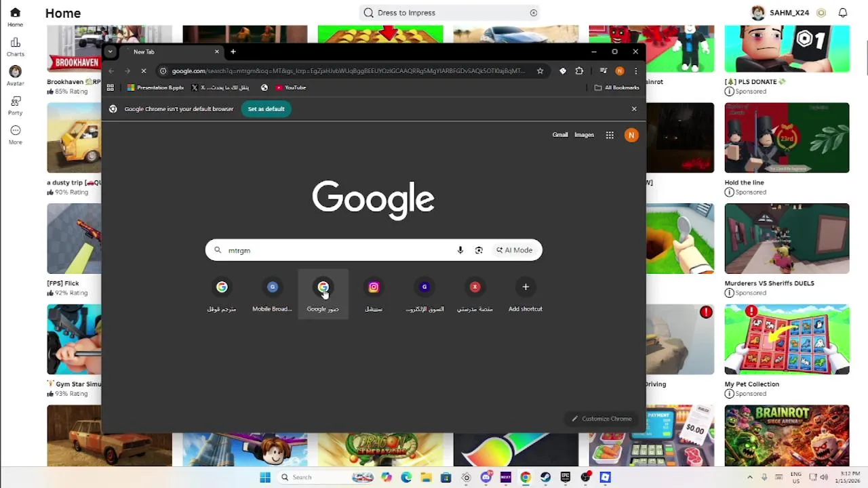Set Chrome as default browser

pyautogui.click(x=266, y=109)
